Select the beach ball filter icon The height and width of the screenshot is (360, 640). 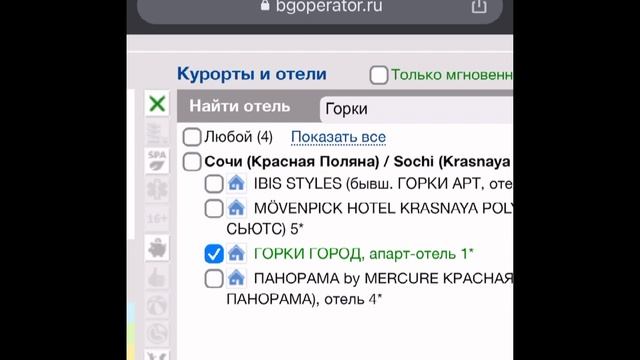click(x=157, y=306)
